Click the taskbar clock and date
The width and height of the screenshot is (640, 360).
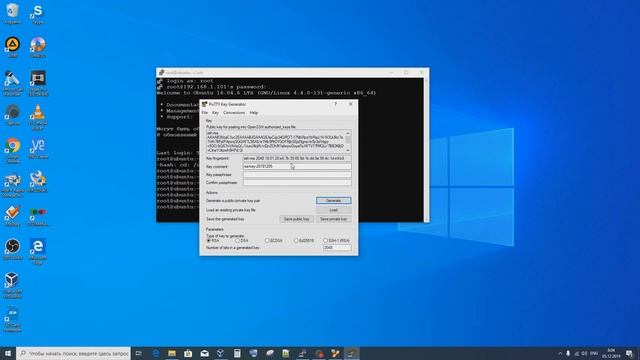pos(611,353)
